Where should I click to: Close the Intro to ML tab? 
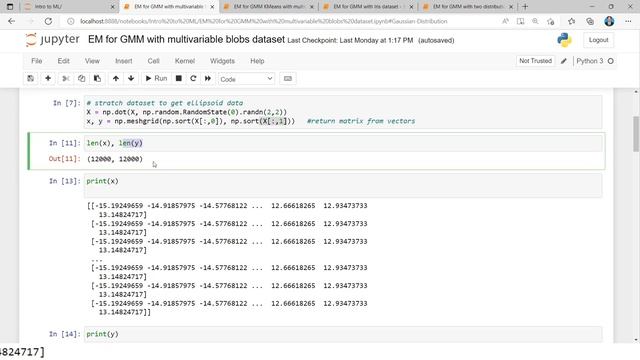113,7
